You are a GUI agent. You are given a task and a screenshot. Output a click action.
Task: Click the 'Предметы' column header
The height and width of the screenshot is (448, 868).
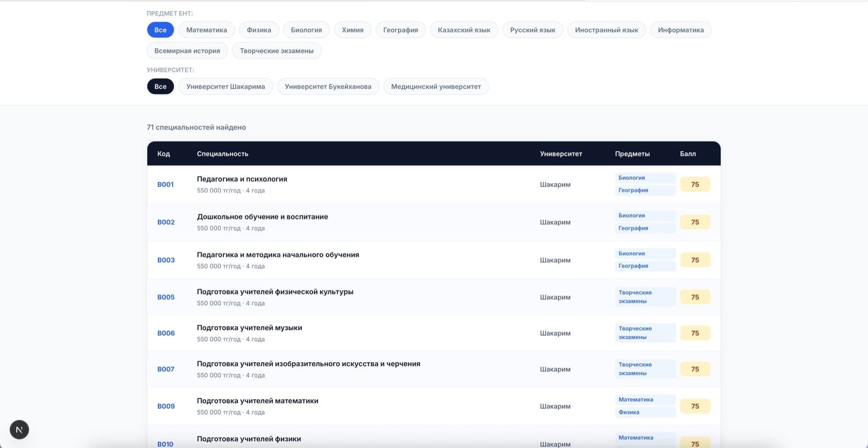coord(632,154)
